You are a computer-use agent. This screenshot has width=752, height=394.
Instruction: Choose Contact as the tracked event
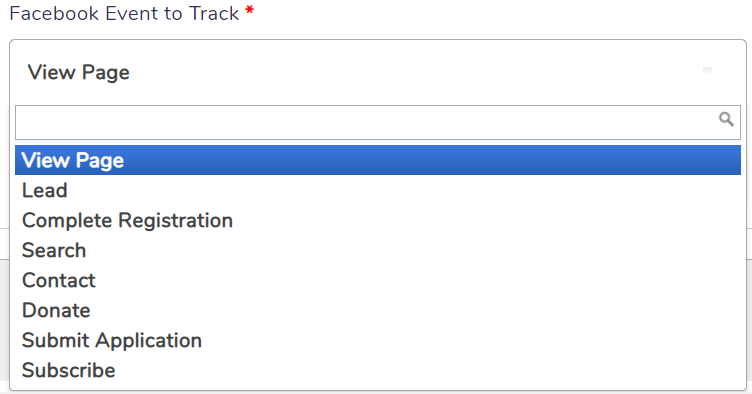[378, 280]
